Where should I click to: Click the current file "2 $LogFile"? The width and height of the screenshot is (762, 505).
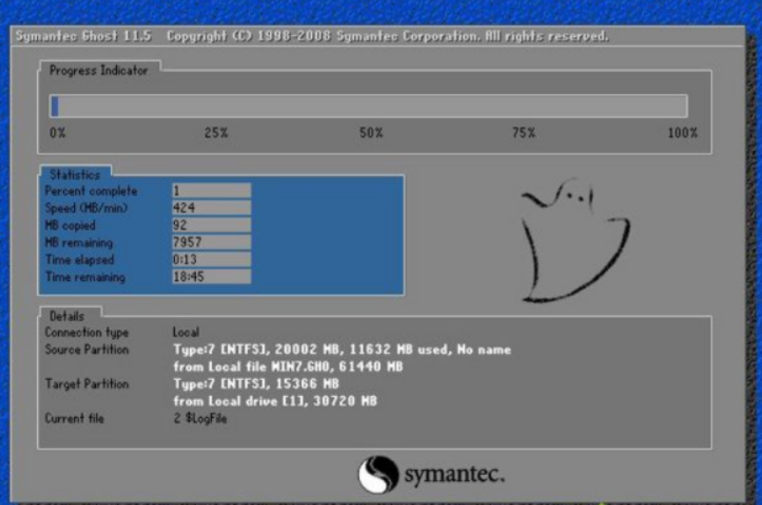[200, 418]
